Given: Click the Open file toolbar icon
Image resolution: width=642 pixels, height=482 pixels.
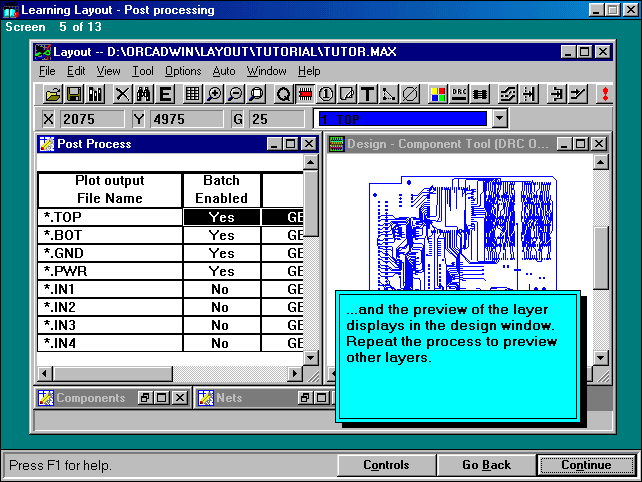Looking at the screenshot, I should [x=54, y=94].
